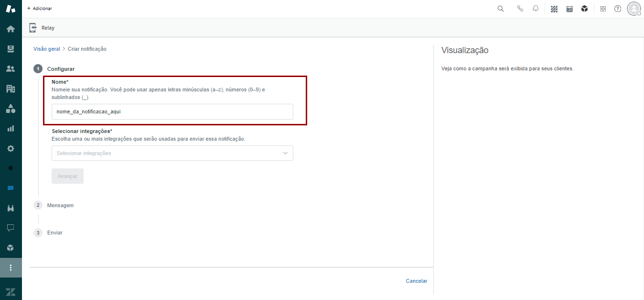Image resolution: width=644 pixels, height=300 pixels.
Task: Open the notifications bell icon
Action: (x=536, y=9)
